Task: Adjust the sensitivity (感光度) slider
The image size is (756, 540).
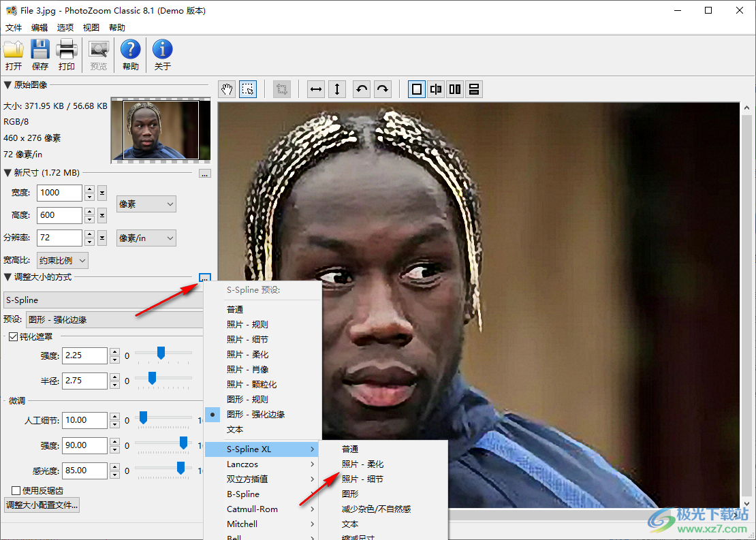Action: click(180, 468)
